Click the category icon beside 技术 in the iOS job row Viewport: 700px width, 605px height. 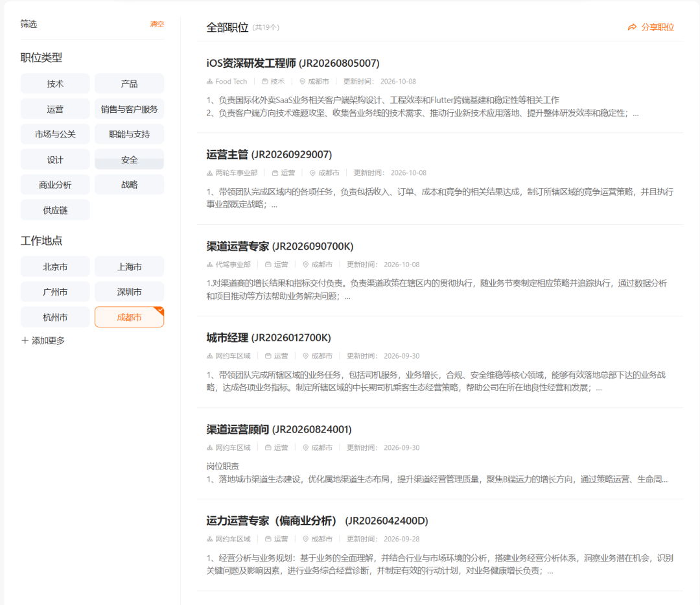(264, 82)
